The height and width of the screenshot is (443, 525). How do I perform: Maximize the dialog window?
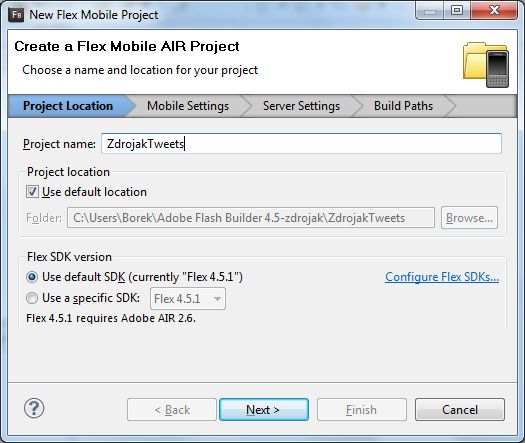pyautogui.click(x=457, y=11)
